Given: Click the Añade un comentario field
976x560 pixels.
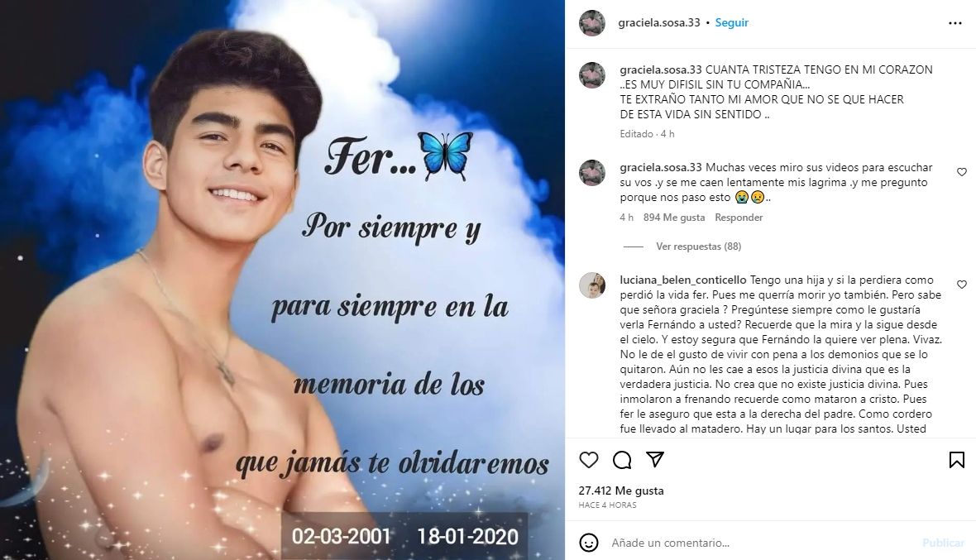Looking at the screenshot, I should (x=759, y=543).
